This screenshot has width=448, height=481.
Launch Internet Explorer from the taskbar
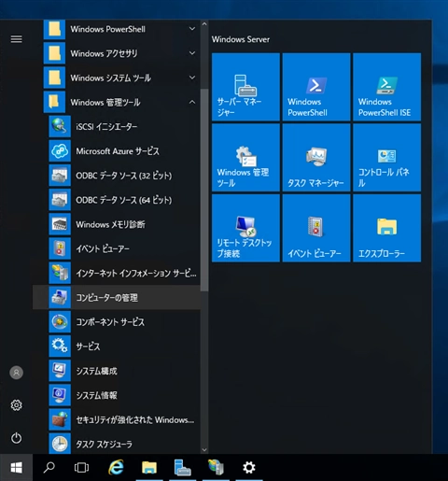click(x=116, y=468)
